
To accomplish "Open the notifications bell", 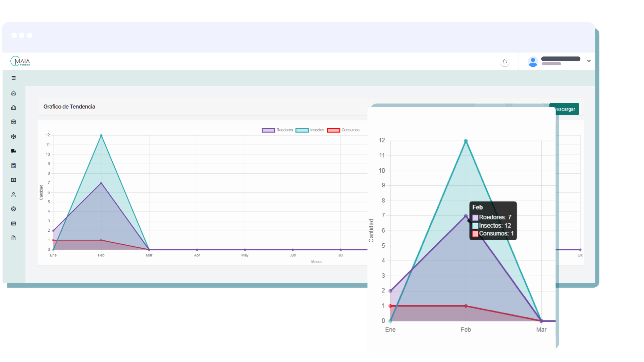I will [x=504, y=62].
